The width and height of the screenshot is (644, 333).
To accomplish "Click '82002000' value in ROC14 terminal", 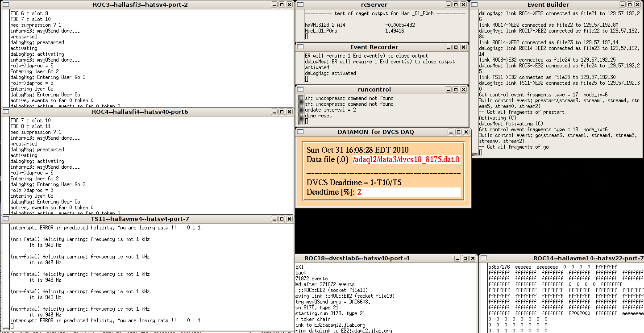I will 580,313.
